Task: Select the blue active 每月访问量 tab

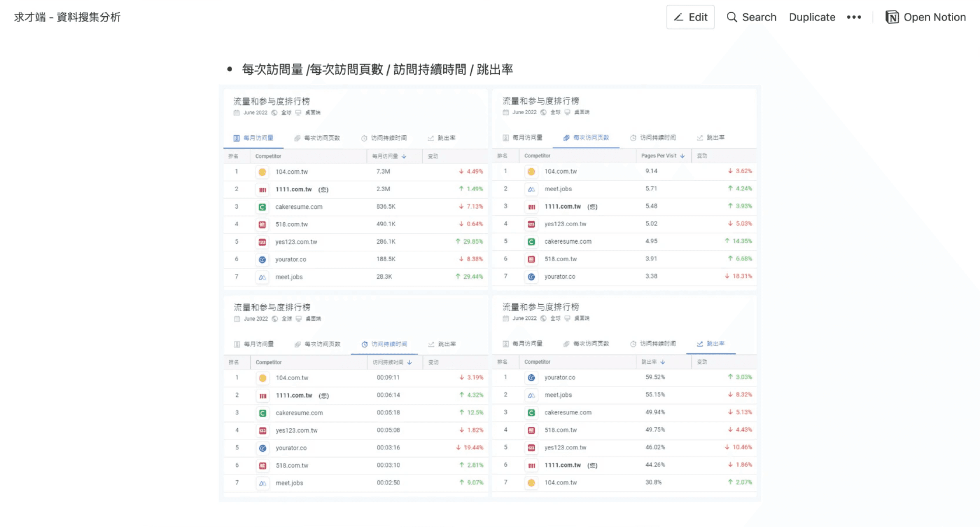Action: tap(253, 138)
